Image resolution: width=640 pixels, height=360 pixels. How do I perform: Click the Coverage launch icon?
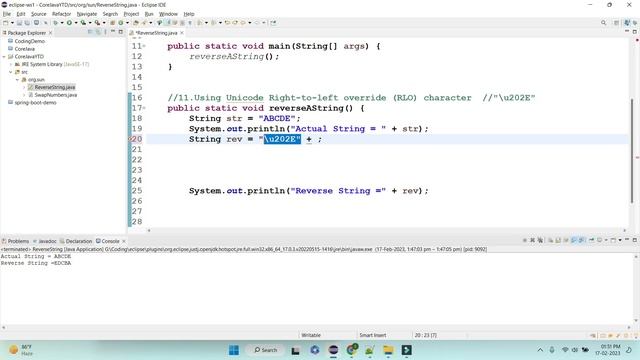83,23
